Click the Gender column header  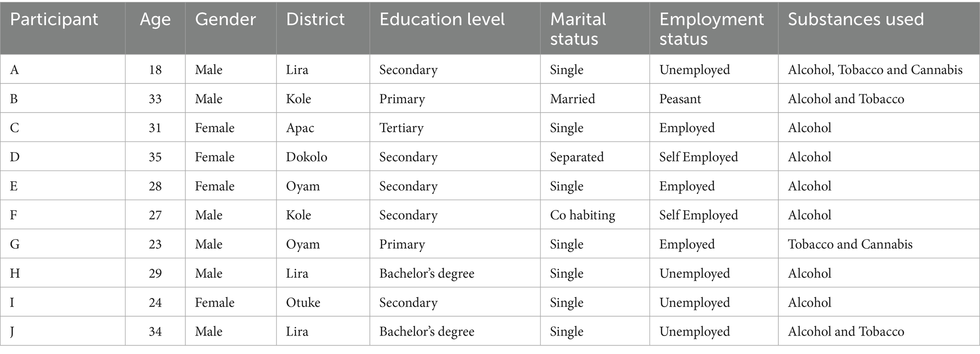coord(225,19)
